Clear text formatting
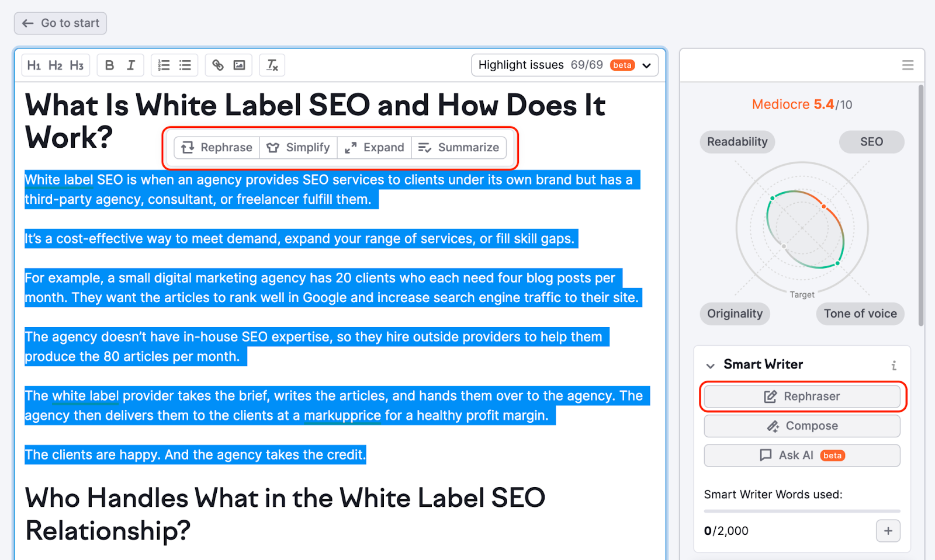 [x=272, y=65]
